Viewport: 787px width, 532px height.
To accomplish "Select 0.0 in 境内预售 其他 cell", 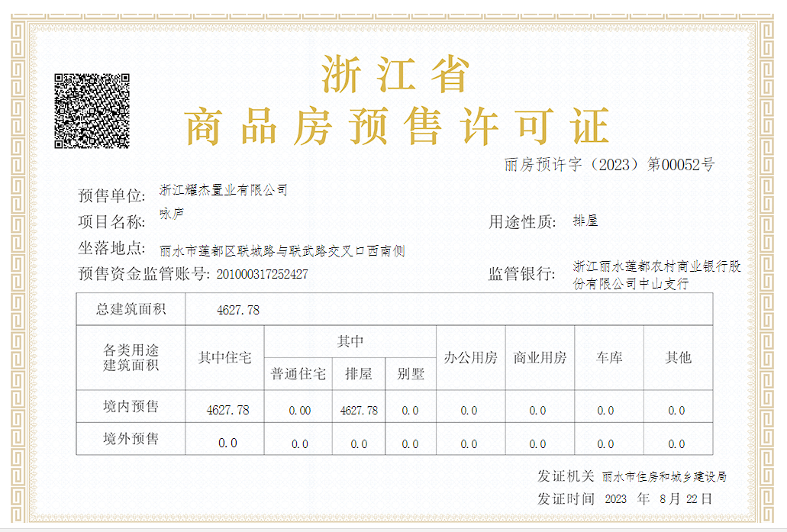I will [x=676, y=411].
